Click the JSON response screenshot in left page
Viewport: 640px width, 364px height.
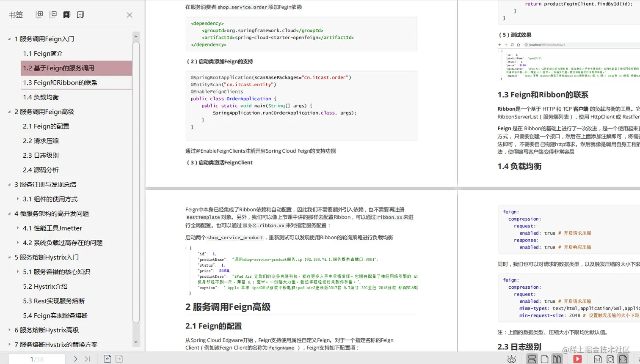[x=301, y=271]
